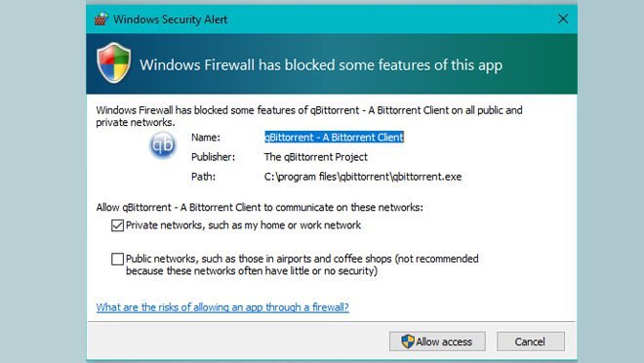Click the qBittorrent qb app icon
Viewport: 644px width, 363px height.
click(x=163, y=144)
